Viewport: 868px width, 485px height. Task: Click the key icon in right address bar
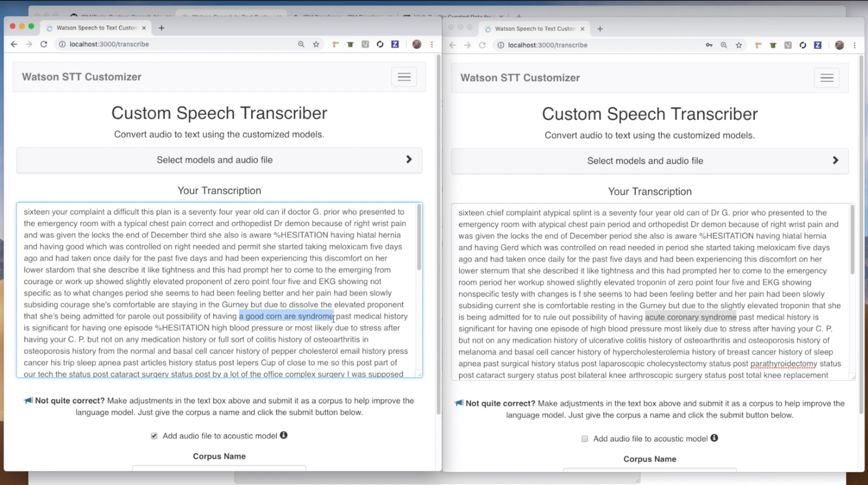[708, 45]
